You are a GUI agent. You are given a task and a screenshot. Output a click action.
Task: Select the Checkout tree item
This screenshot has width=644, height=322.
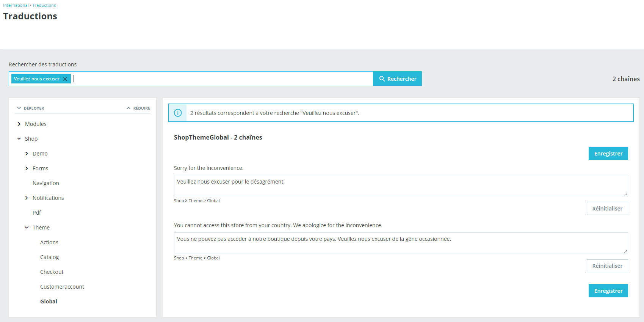[x=52, y=272]
